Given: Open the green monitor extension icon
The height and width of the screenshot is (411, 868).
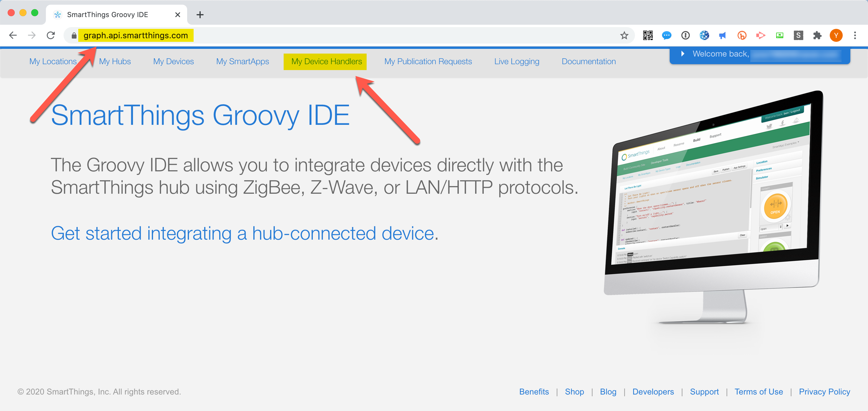Looking at the screenshot, I should click(x=779, y=35).
